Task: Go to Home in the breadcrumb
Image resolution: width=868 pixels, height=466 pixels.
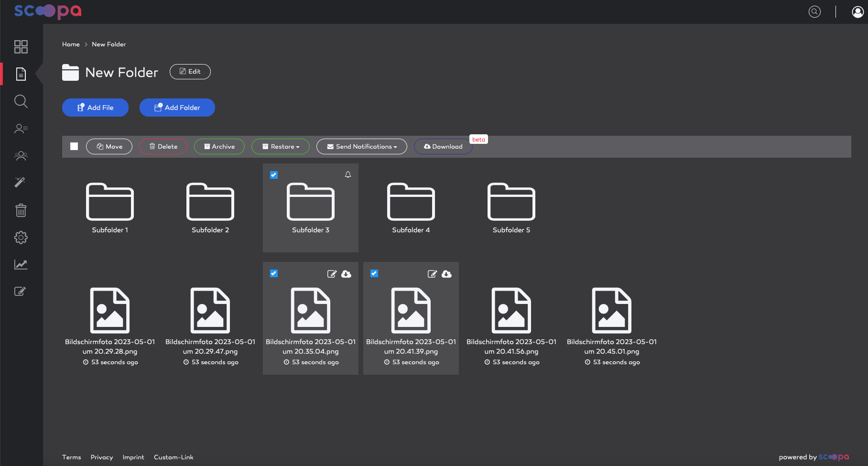Action: tap(71, 44)
